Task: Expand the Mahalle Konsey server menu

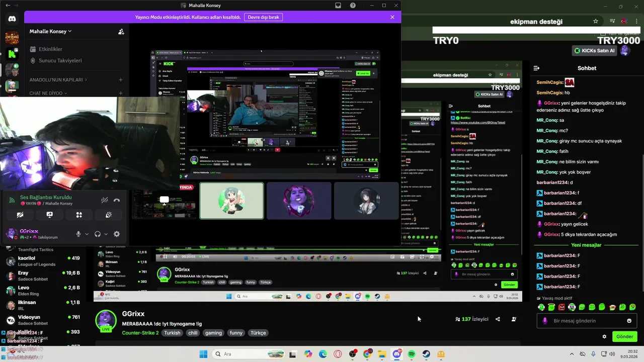Action: pos(50,31)
